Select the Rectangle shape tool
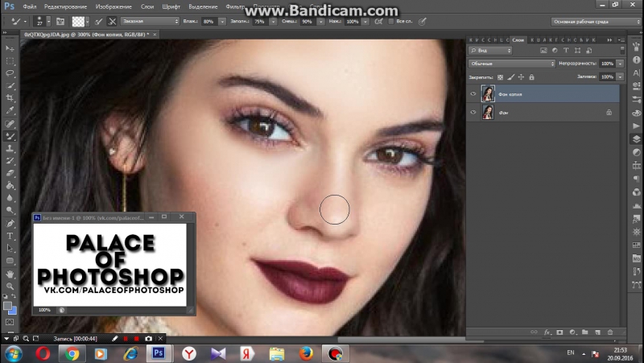Image resolution: width=644 pixels, height=363 pixels. click(x=10, y=260)
